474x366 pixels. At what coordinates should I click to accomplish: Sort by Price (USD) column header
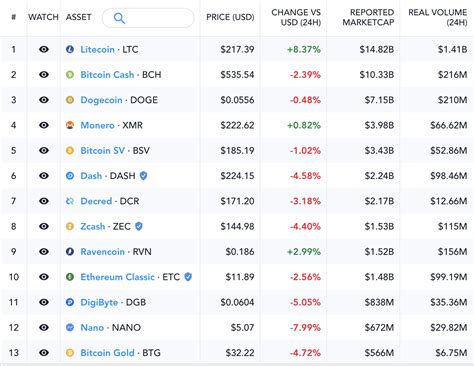(230, 17)
